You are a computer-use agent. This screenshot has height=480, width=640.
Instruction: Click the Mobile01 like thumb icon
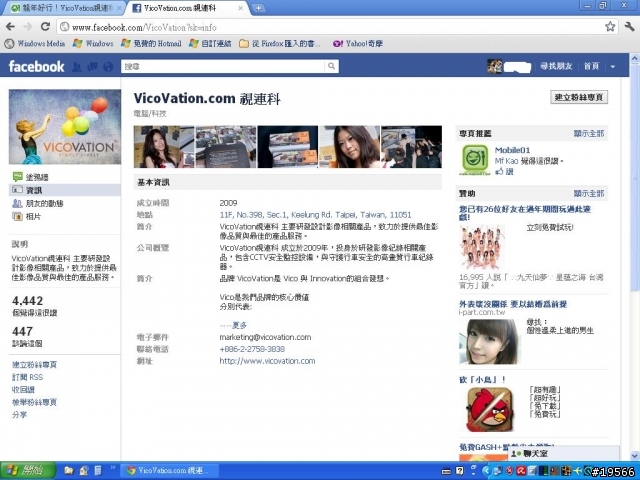point(499,172)
